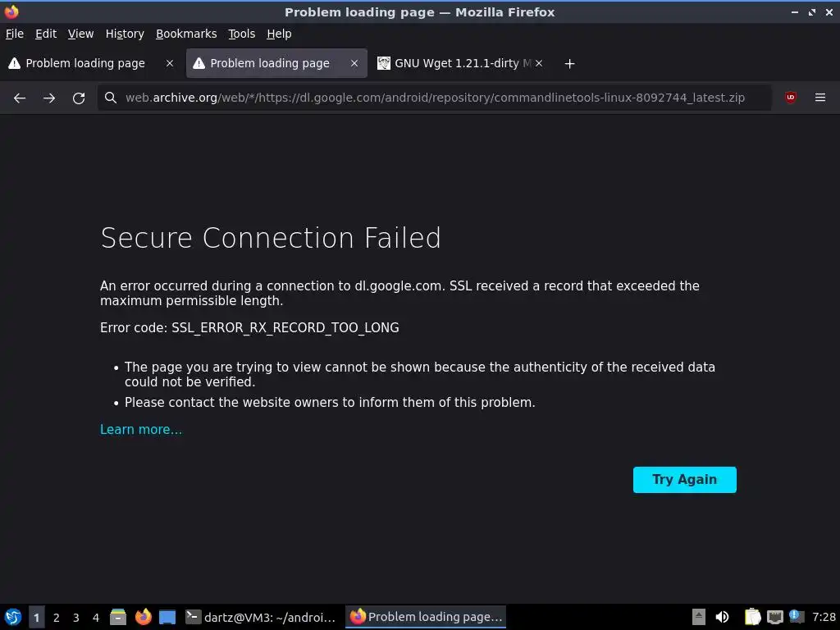This screenshot has height=630, width=840.
Task: Open the Firefox hamburger application menu
Action: coord(819,98)
